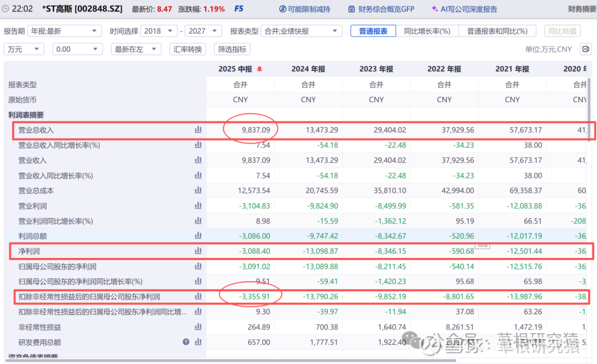Switch to 普通报表和同比(%) view
The image size is (597, 364).
click(497, 31)
